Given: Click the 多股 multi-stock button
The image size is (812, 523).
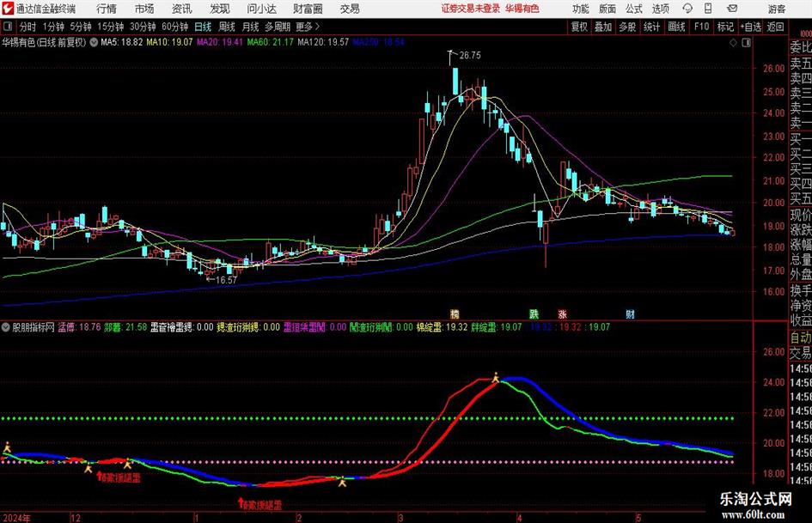Looking at the screenshot, I should pyautogui.click(x=627, y=27).
